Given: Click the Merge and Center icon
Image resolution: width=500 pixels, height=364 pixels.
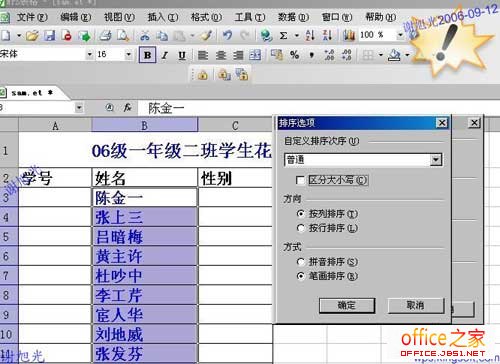Looking at the screenshot, I should pos(255,55).
